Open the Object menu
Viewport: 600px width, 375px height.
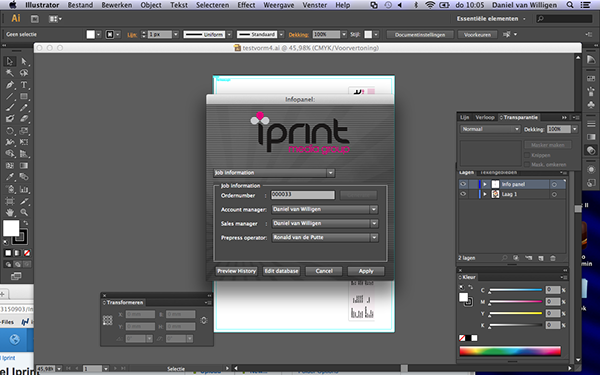(x=151, y=5)
